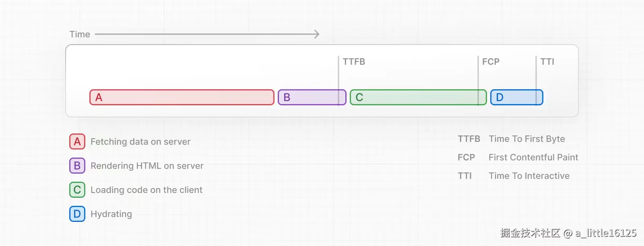
Task: Click the "Rendering HTML on server" text
Action: tap(147, 166)
